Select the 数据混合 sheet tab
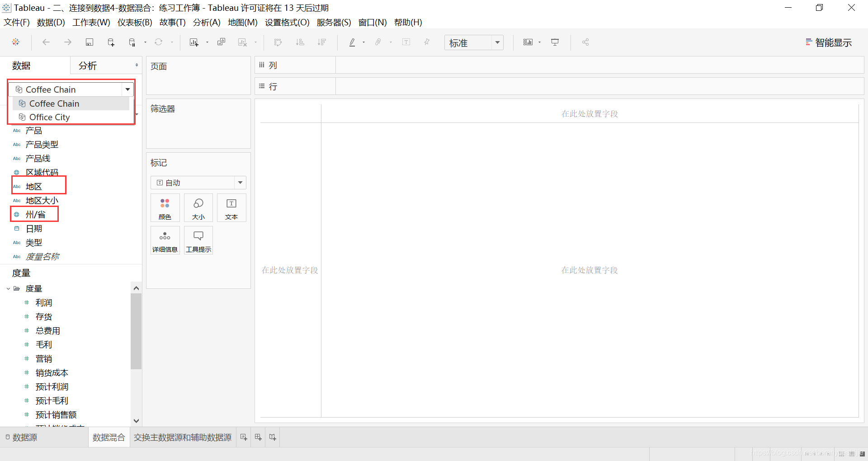The image size is (868, 461). coord(108,437)
